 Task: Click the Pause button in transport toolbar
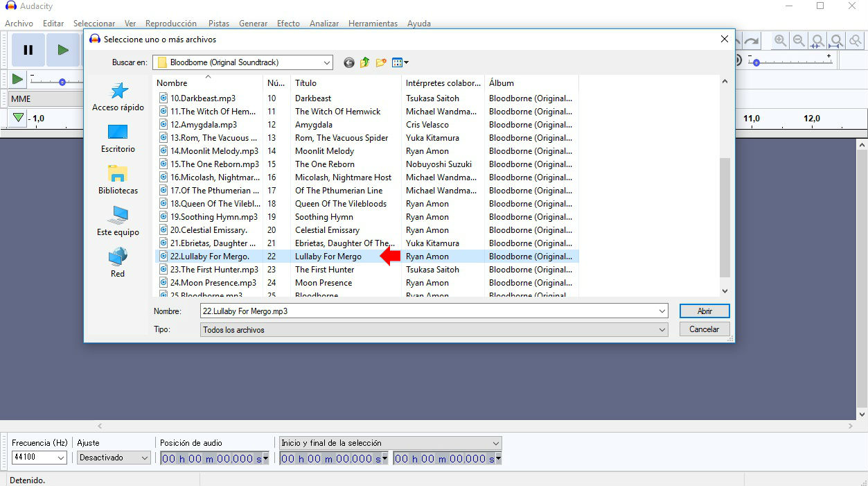28,50
